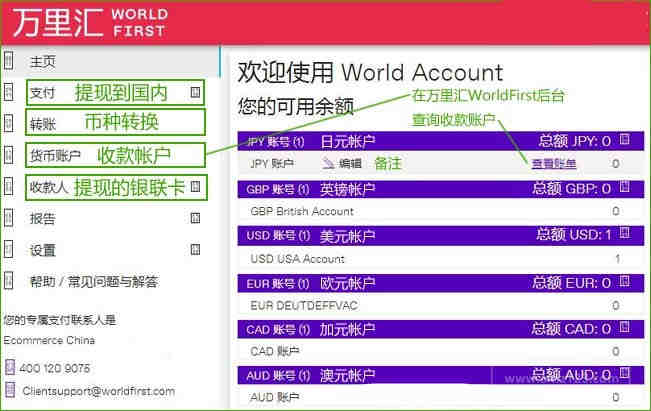
Task: Click the 总额 EUR: 0 total
Action: pos(572,284)
